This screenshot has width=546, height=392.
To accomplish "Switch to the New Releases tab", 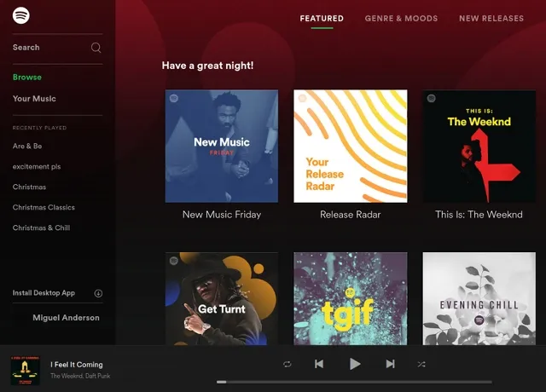I will (491, 19).
